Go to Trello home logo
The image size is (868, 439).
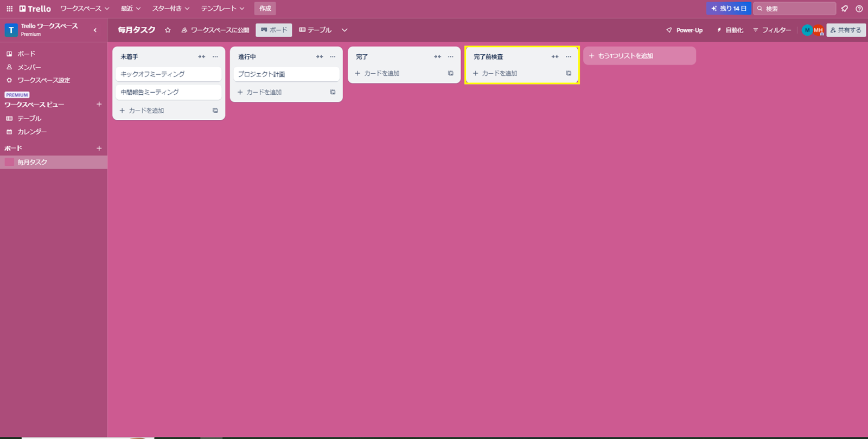35,9
